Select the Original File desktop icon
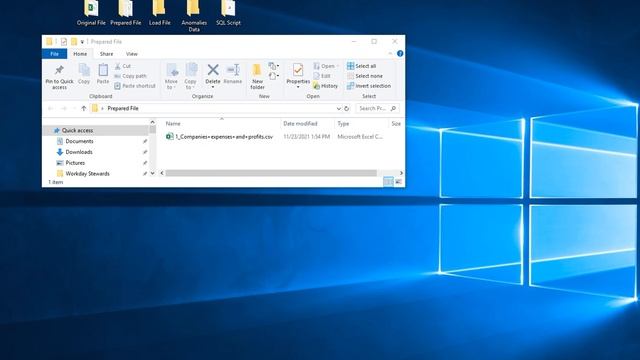 tap(91, 13)
